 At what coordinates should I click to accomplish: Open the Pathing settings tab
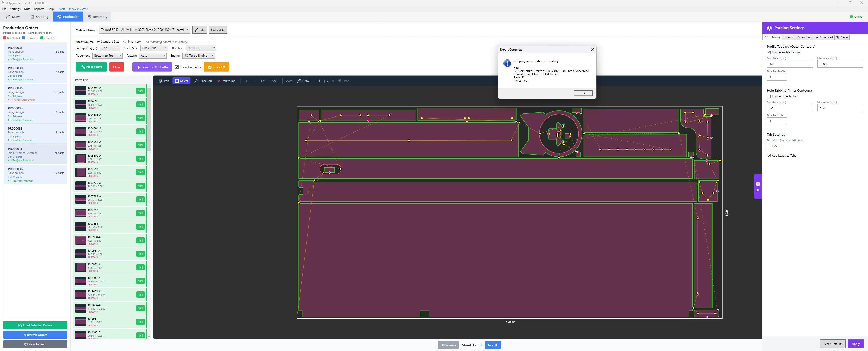804,37
